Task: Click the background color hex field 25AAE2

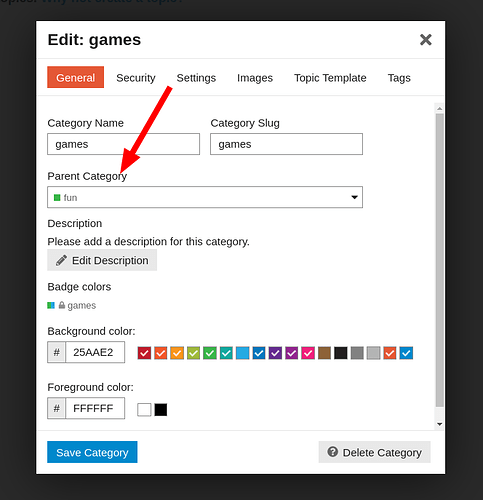Action: tap(95, 352)
